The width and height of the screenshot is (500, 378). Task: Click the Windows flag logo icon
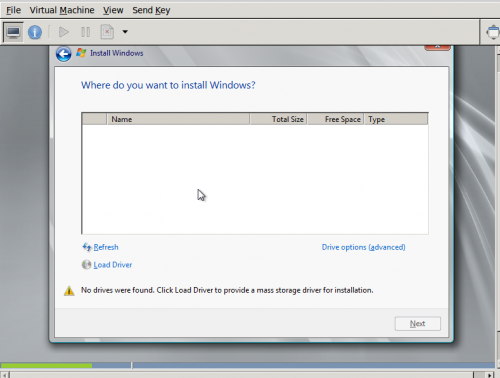(81, 53)
